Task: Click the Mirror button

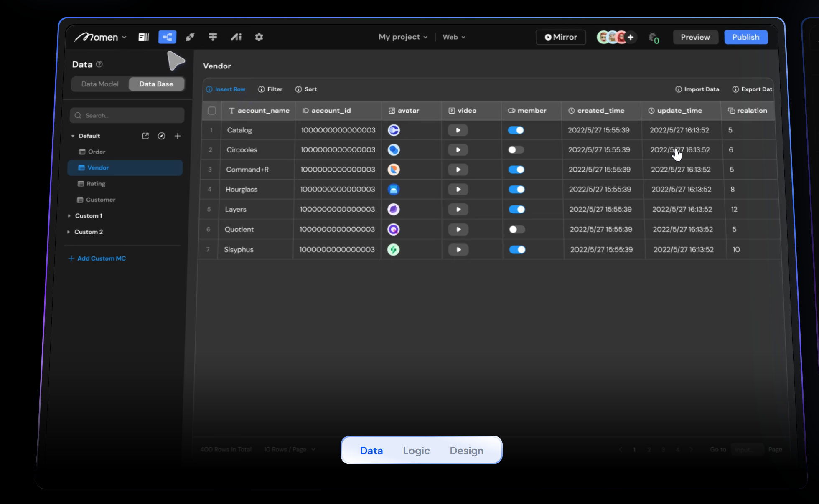Action: pyautogui.click(x=561, y=37)
